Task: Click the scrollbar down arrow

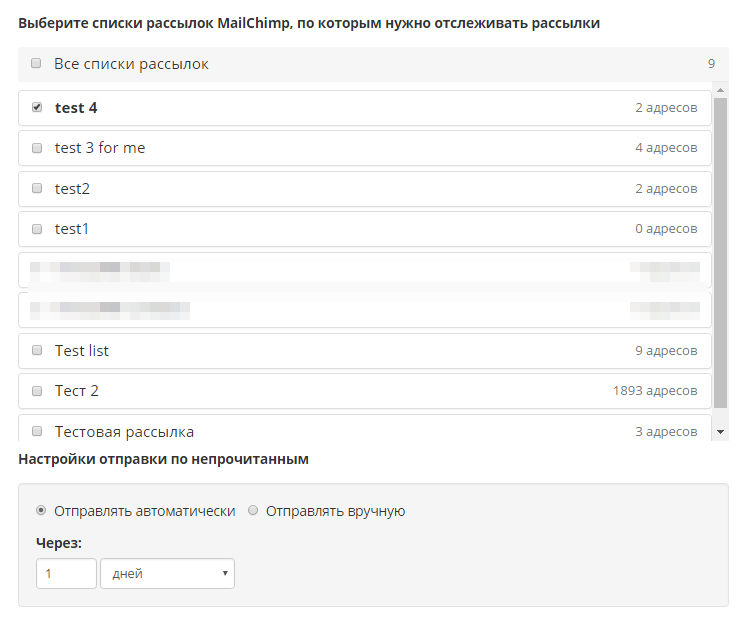Action: point(721,431)
